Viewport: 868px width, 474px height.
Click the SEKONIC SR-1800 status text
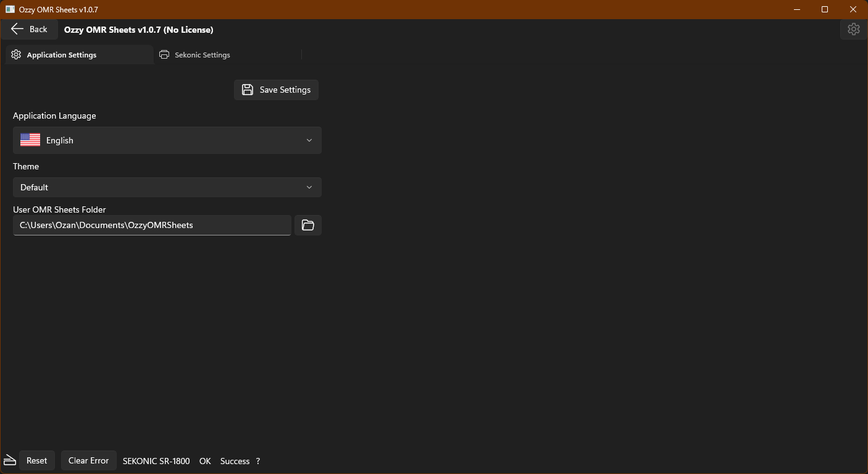156,461
